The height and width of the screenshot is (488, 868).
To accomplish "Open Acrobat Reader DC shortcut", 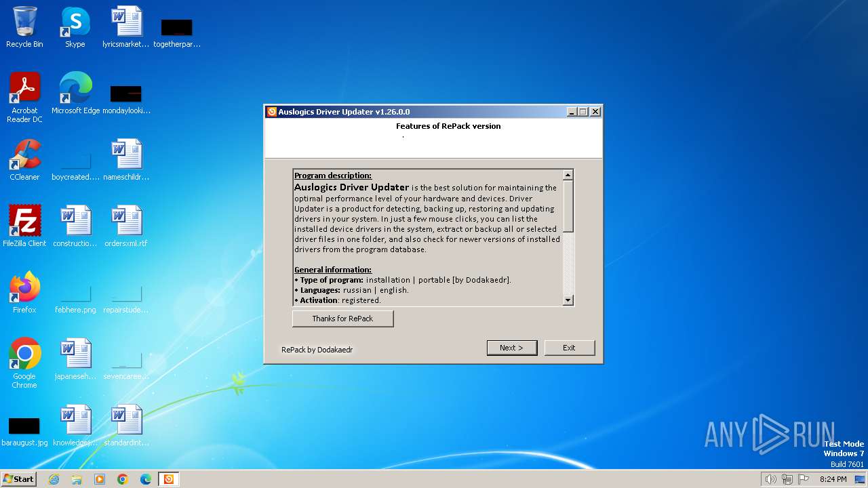I will pyautogui.click(x=25, y=98).
